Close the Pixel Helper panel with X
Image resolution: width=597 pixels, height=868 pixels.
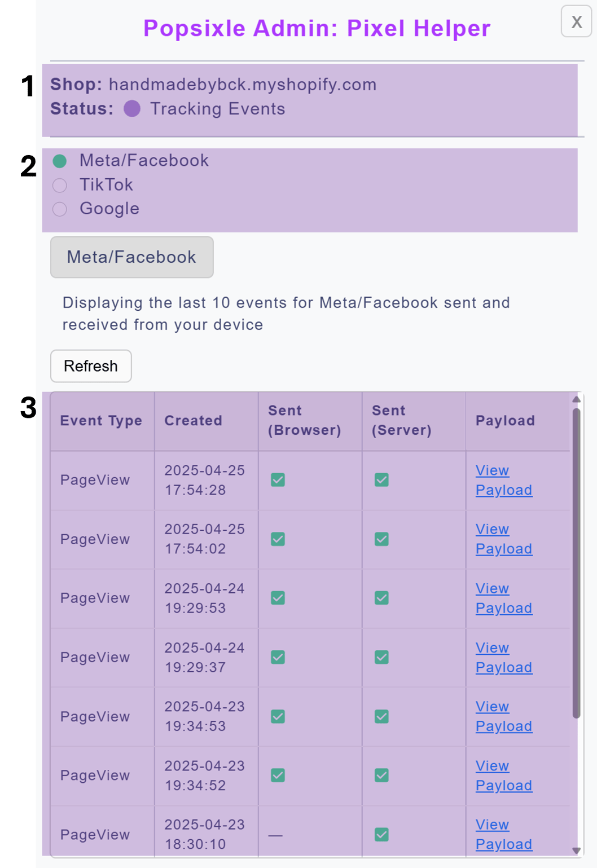pyautogui.click(x=576, y=21)
